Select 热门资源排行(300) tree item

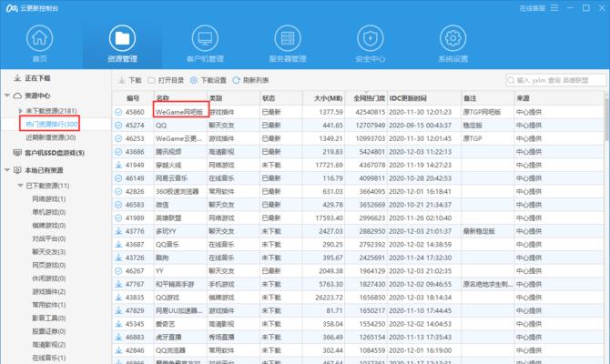tap(51, 124)
